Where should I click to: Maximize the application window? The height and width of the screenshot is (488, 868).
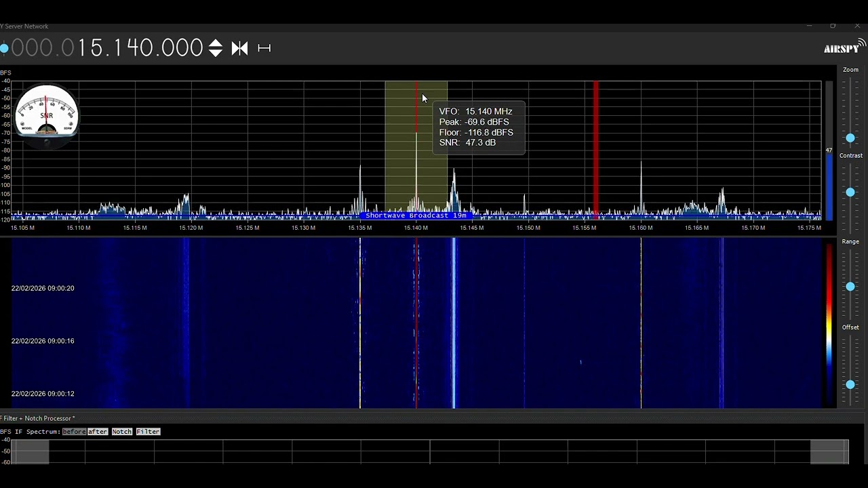[x=833, y=26]
